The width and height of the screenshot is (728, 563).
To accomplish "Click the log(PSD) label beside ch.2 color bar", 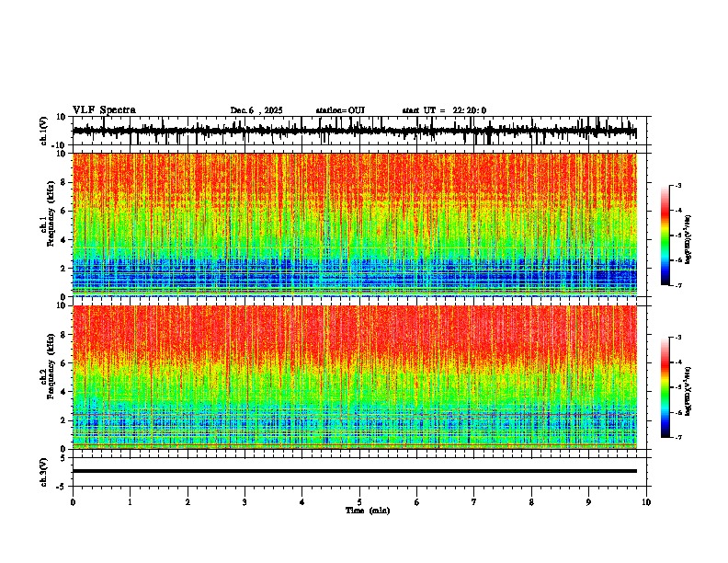I will pyautogui.click(x=688, y=392).
